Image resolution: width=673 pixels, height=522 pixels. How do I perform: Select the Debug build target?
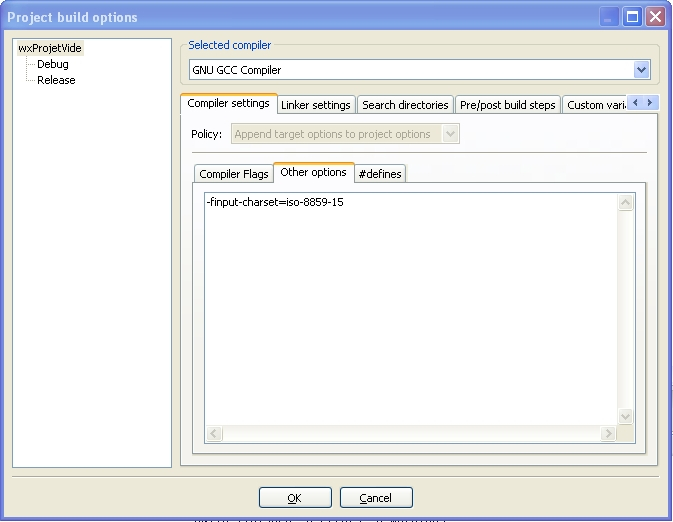tap(53, 64)
